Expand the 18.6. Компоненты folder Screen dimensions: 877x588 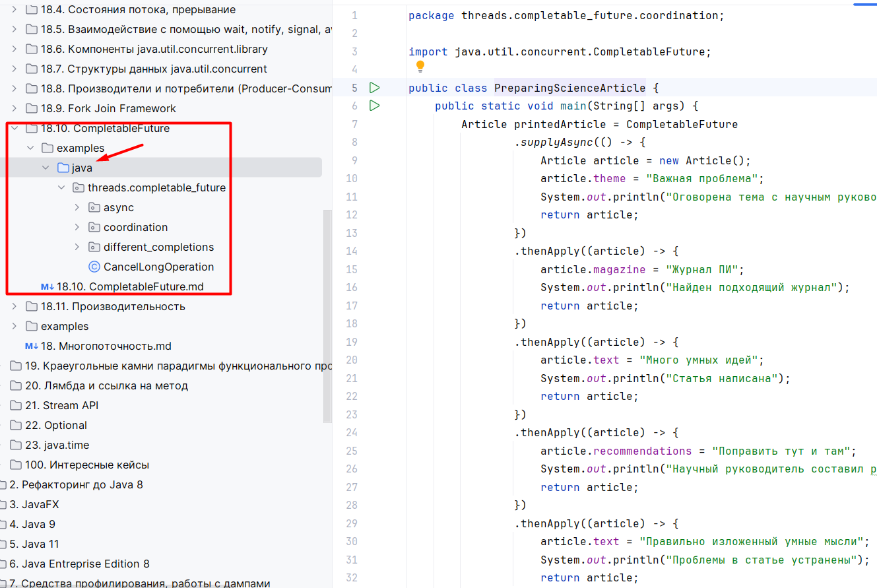[14, 49]
